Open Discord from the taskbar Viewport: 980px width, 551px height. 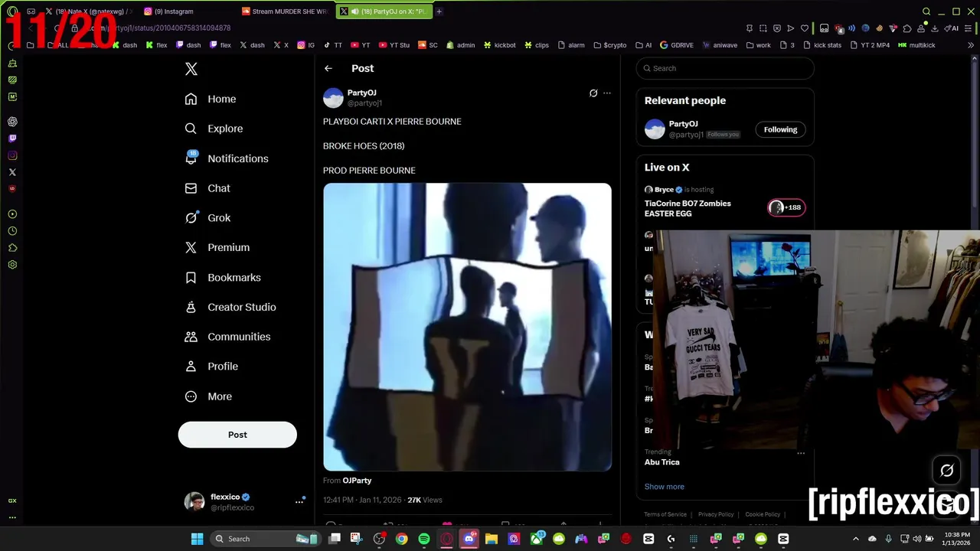coord(469,539)
